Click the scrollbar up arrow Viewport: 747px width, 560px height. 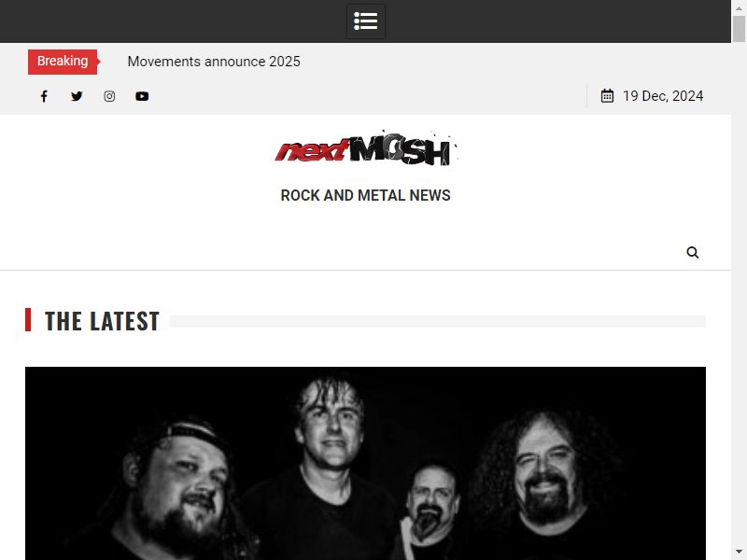739,7
